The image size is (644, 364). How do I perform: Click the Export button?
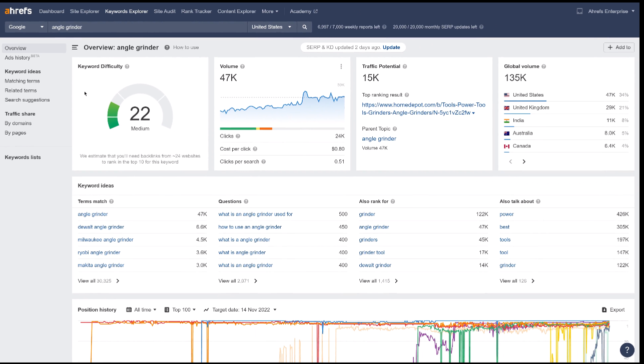pyautogui.click(x=613, y=310)
